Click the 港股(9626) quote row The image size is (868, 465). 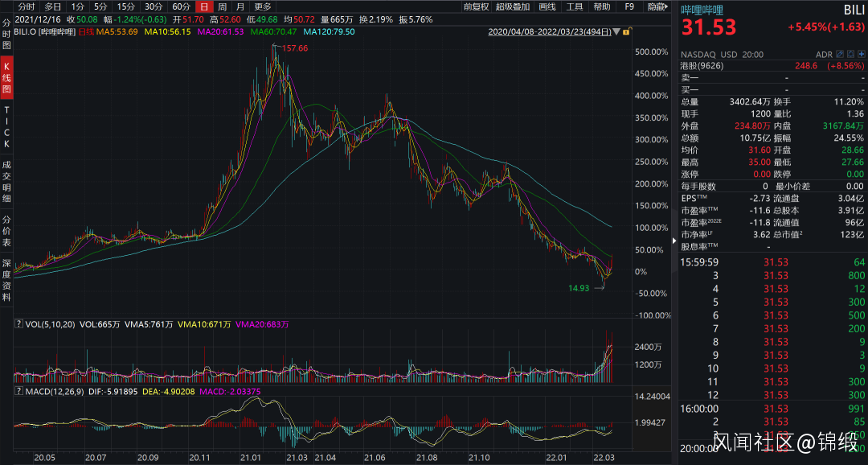[x=772, y=65]
